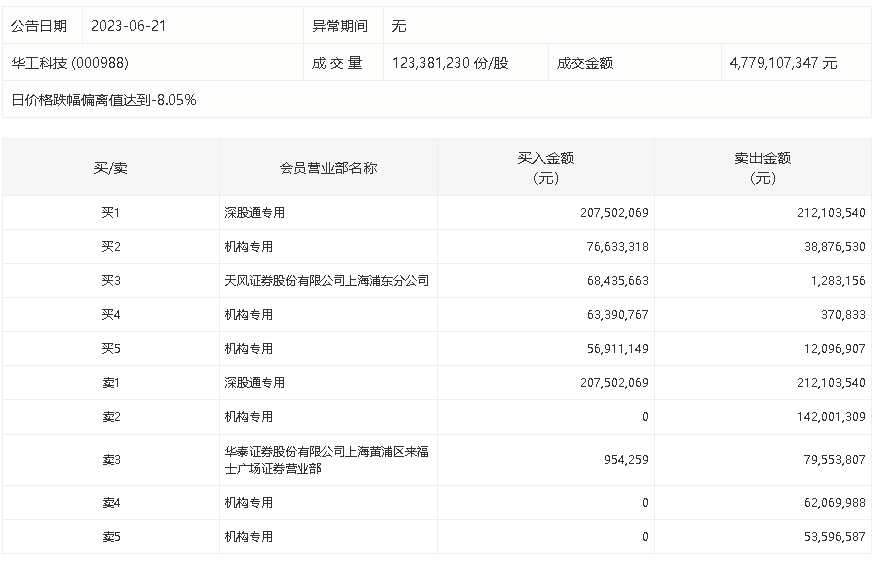Click sell amount 142,001,309 in row 卖2
Viewport: 879px width, 564px height.
[831, 417]
